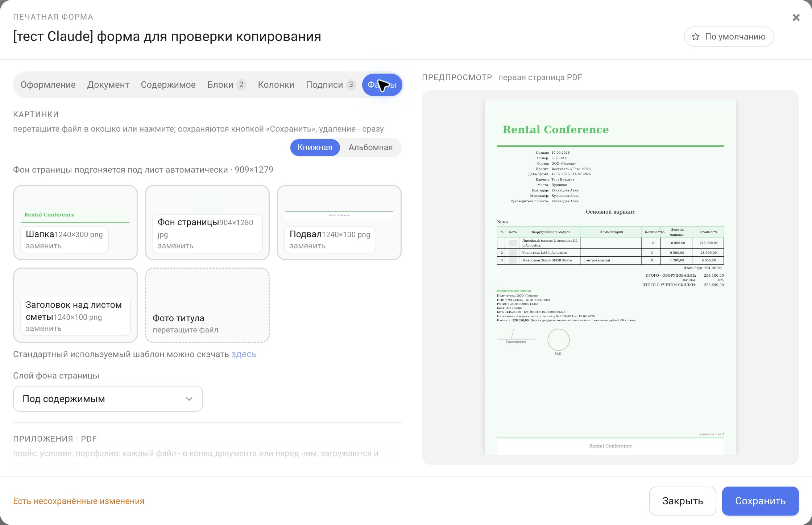Image resolution: width=812 pixels, height=525 pixels.
Task: Replace the Шапка image via заменить
Action: [x=43, y=246]
